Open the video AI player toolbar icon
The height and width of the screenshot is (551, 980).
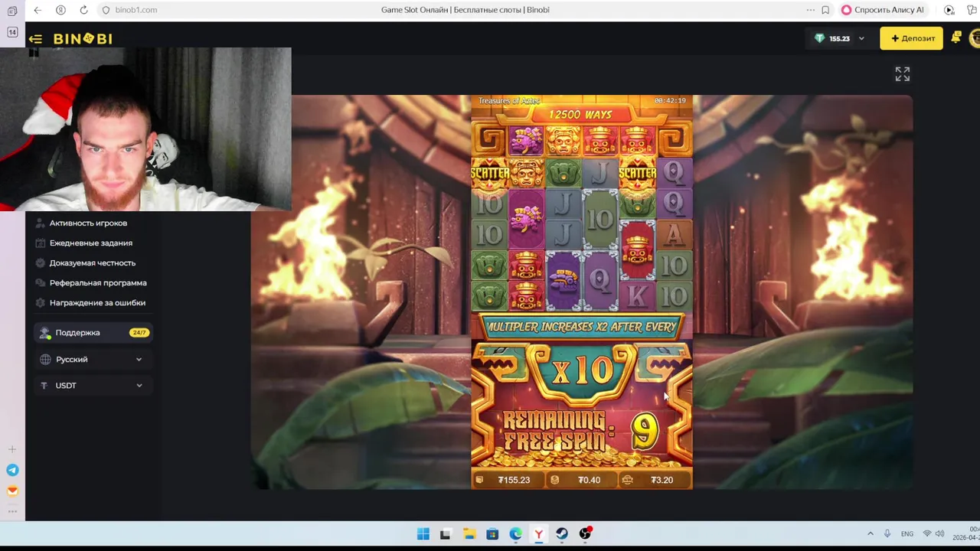[949, 10]
